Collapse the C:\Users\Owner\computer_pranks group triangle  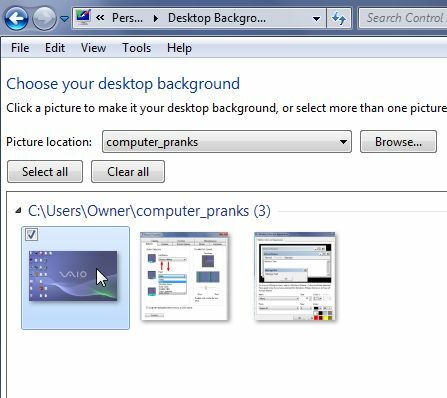click(x=19, y=210)
